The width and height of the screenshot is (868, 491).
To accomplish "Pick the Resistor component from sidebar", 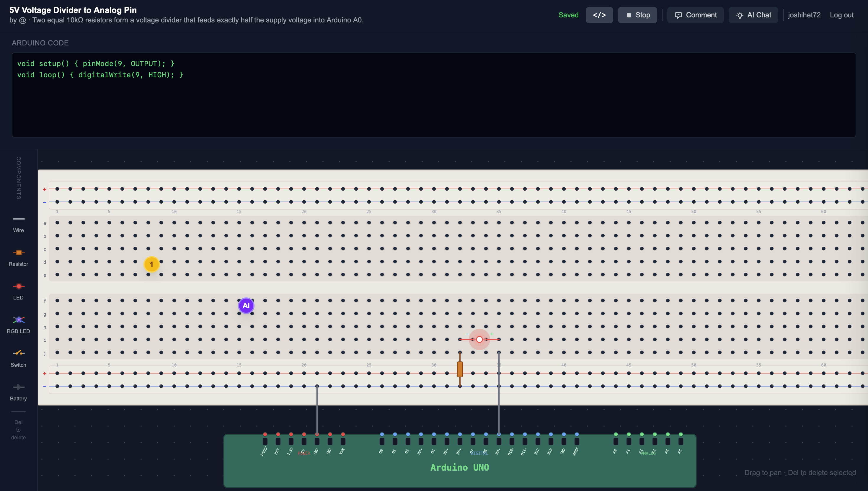I will coord(19,258).
